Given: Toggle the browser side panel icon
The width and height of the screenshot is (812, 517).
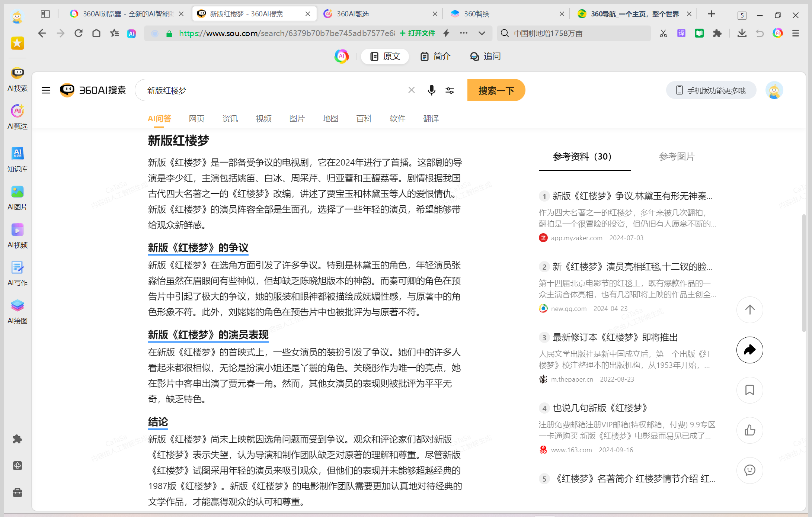Looking at the screenshot, I should 45,14.
